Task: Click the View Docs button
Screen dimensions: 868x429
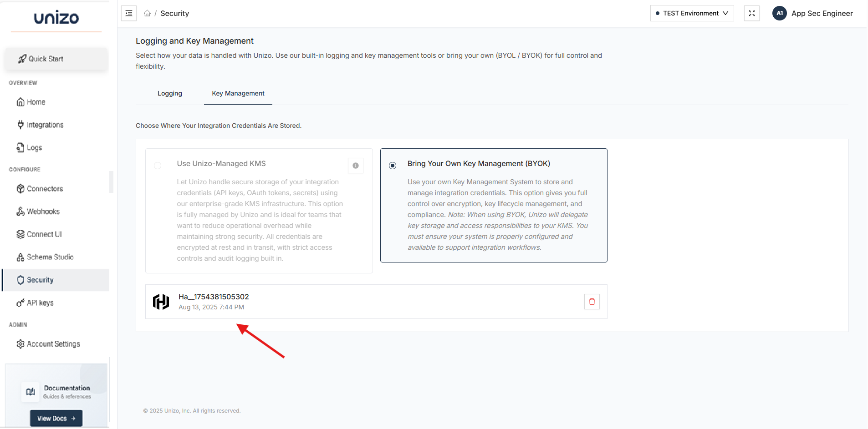Action: point(56,418)
